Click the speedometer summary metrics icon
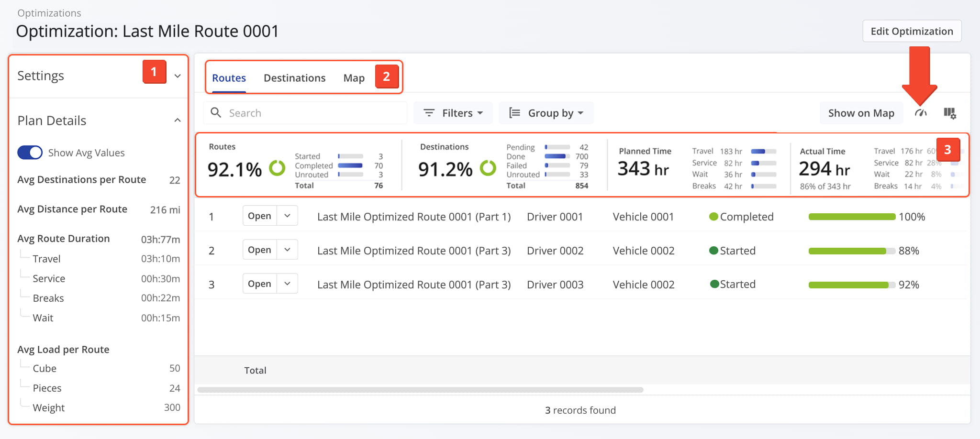Screen dimensions: 980x439 click(x=921, y=113)
